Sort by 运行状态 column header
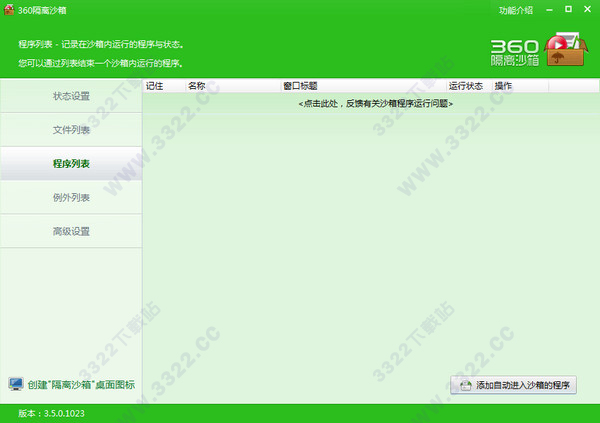 [x=469, y=86]
